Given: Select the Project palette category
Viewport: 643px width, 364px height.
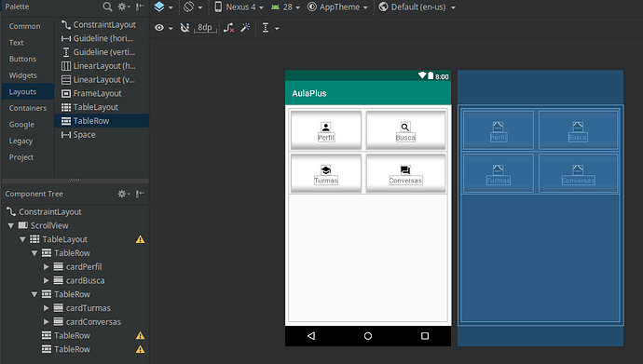Looking at the screenshot, I should point(21,157).
